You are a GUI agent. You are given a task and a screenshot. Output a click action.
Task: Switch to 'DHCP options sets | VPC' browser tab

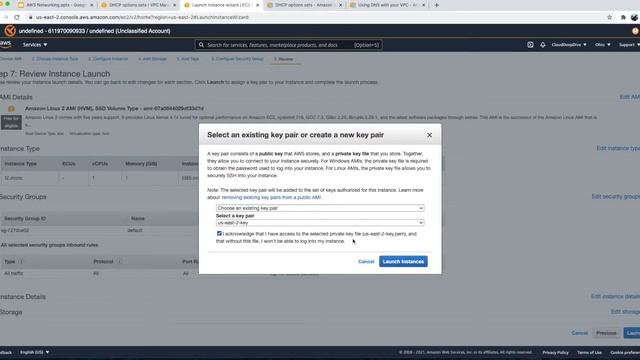pyautogui.click(x=139, y=5)
